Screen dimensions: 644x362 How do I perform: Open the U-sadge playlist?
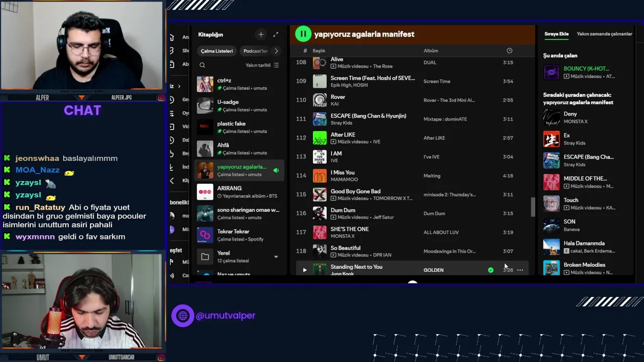[x=239, y=106]
